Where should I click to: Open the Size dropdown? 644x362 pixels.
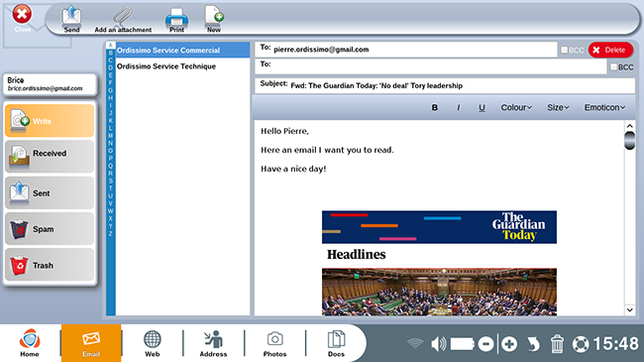[558, 107]
